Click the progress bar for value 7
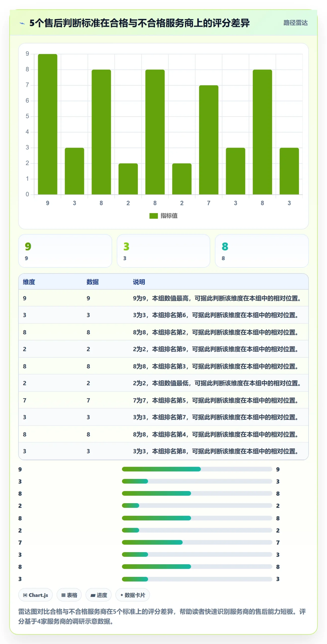 (197, 542)
